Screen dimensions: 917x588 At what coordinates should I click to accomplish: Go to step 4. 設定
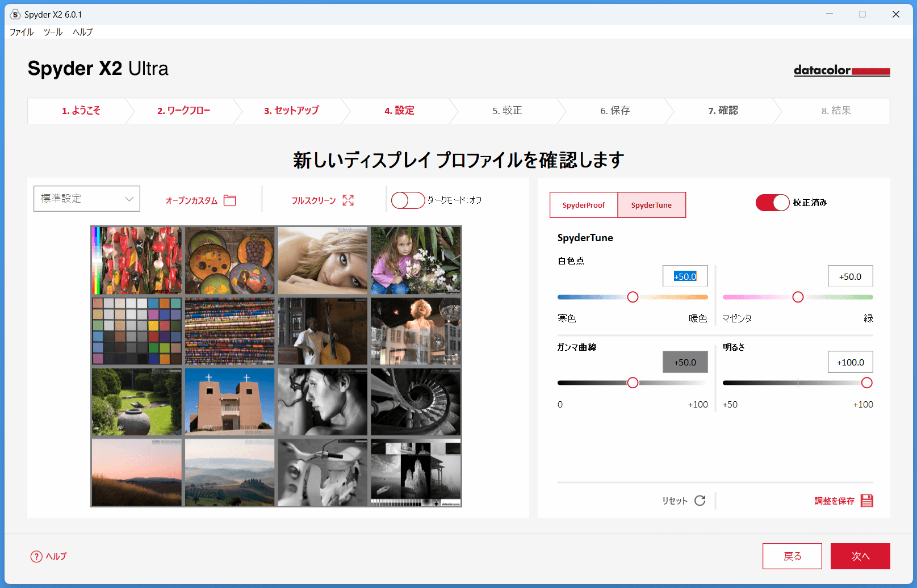(399, 111)
